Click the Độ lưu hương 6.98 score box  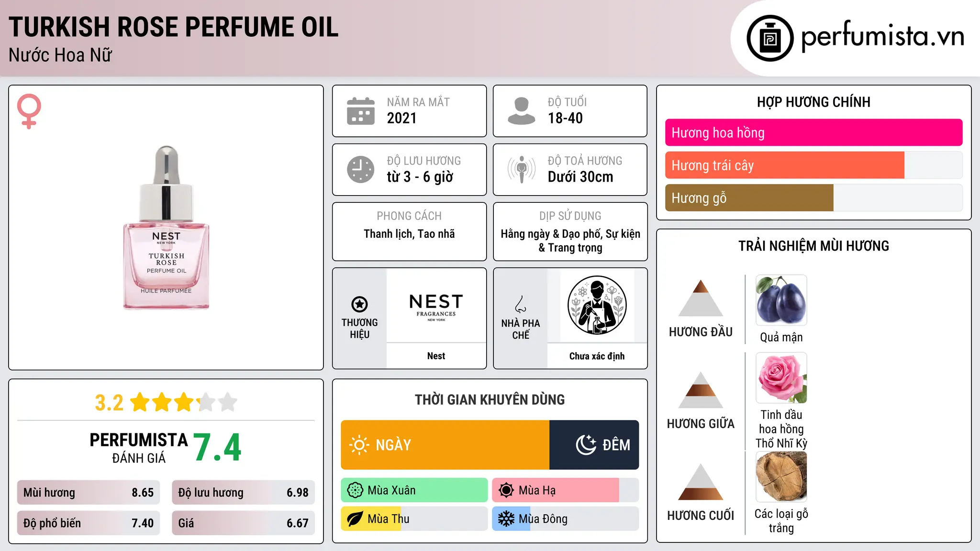click(243, 492)
